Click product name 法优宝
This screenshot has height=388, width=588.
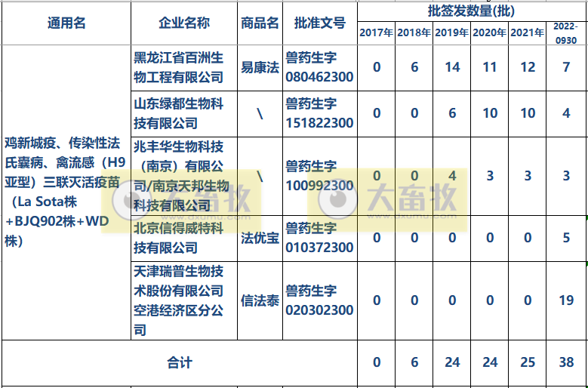coord(260,238)
